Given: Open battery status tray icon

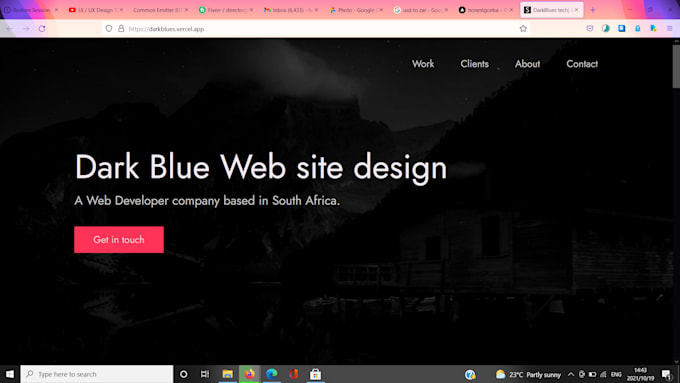Looking at the screenshot, I should coord(592,374).
